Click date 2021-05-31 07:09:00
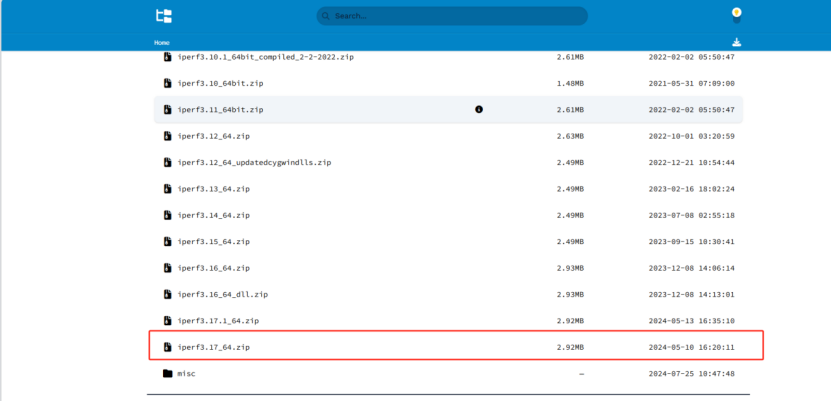 click(692, 83)
